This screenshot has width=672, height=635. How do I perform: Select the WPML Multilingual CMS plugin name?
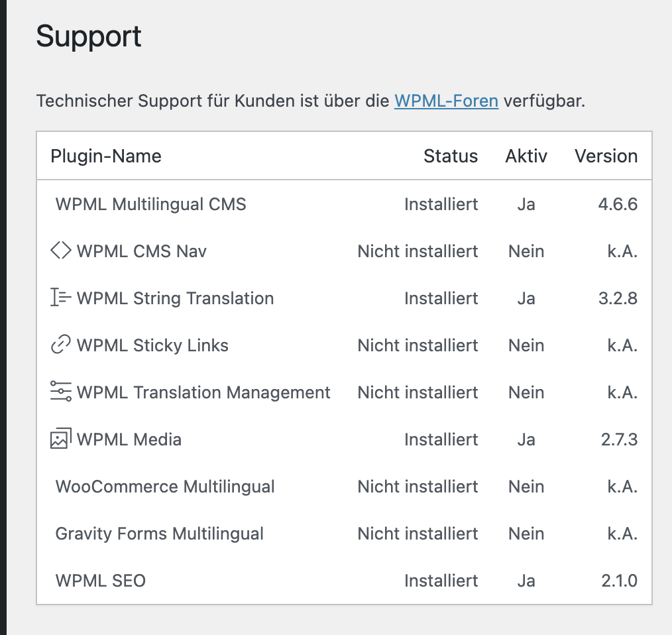coord(151,204)
